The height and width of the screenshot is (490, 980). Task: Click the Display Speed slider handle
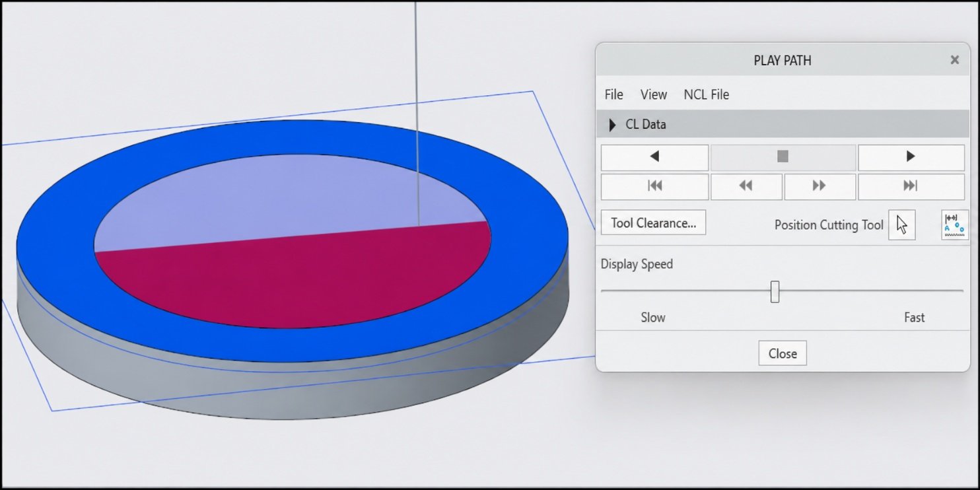pyautogui.click(x=775, y=291)
